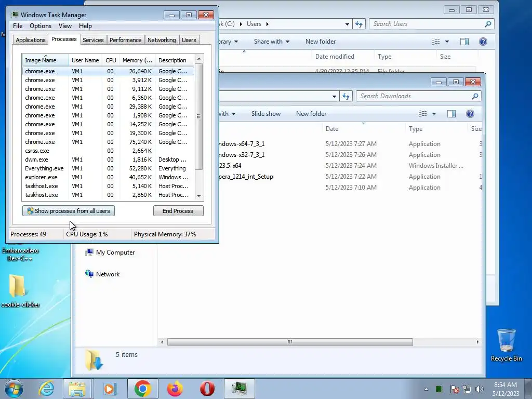The width and height of the screenshot is (532, 399).
Task: Click Task Manager vertical scrollbar thumb
Action: [199, 116]
